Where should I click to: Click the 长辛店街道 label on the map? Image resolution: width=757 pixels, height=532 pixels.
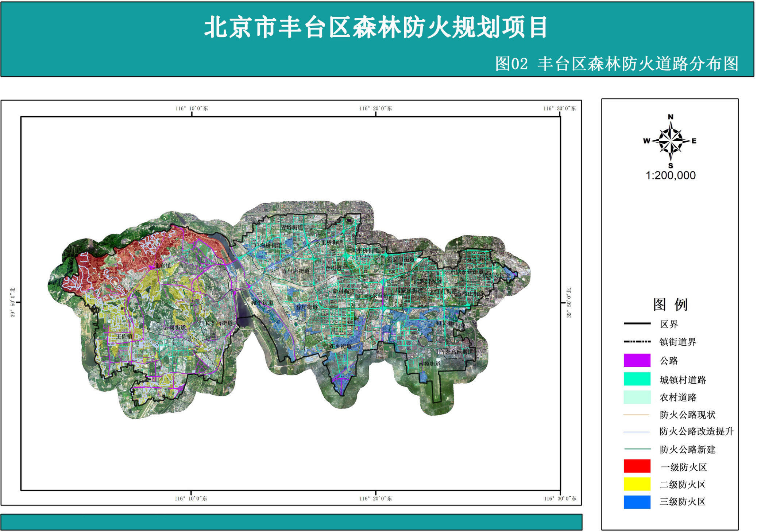click(x=219, y=323)
